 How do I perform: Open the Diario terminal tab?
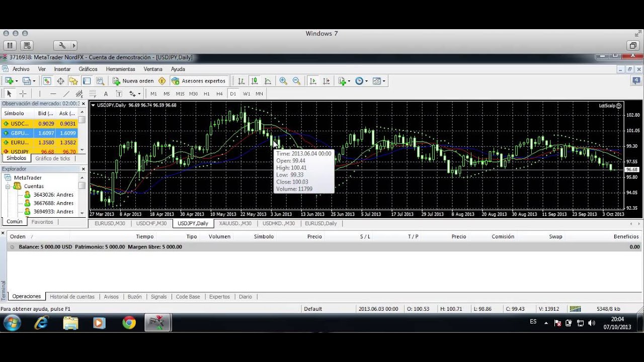[x=246, y=297]
